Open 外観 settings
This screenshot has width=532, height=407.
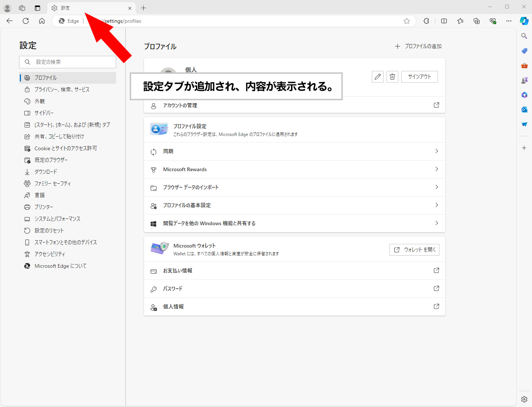tap(68, 101)
